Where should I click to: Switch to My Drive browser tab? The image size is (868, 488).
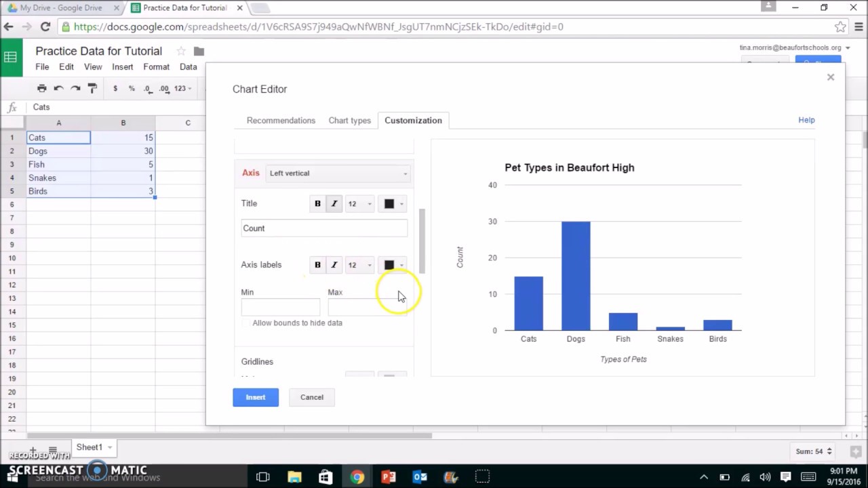pyautogui.click(x=61, y=8)
